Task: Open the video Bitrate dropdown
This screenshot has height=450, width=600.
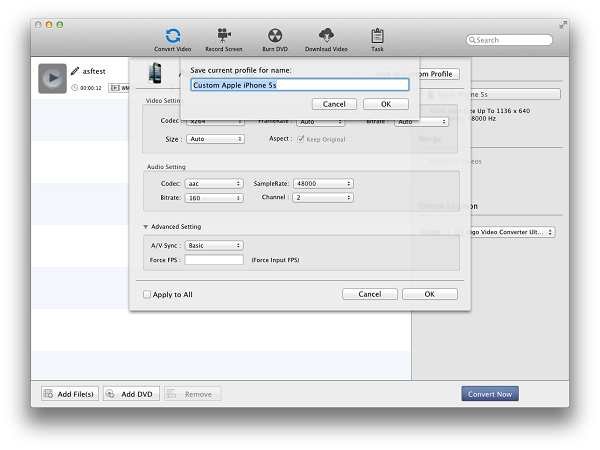Action: coord(421,122)
